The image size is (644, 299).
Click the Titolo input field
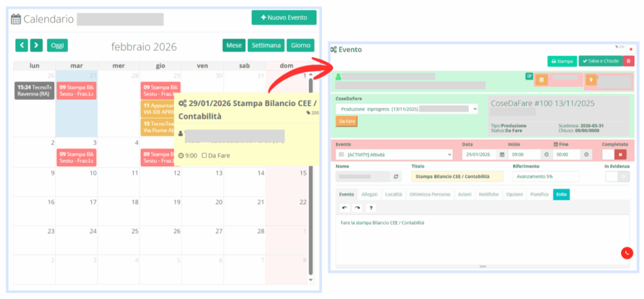tap(457, 177)
